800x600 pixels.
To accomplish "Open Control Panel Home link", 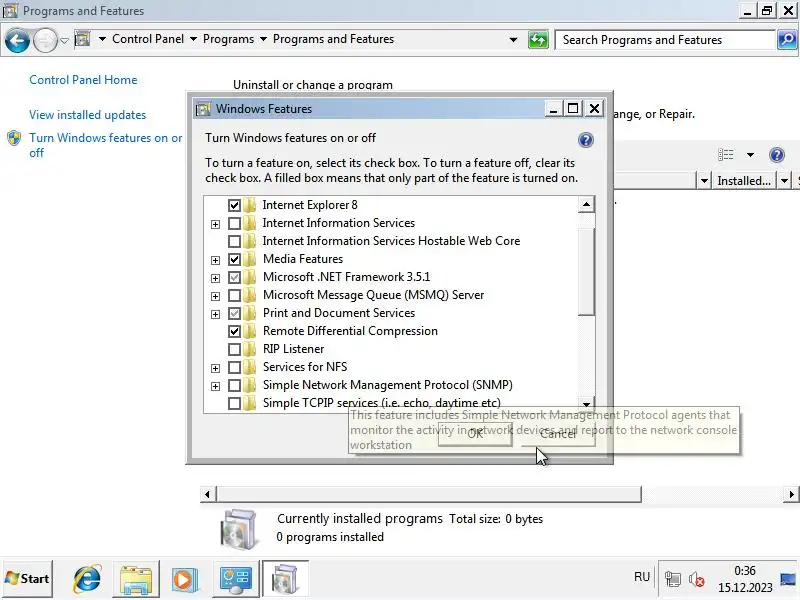I will [x=83, y=80].
